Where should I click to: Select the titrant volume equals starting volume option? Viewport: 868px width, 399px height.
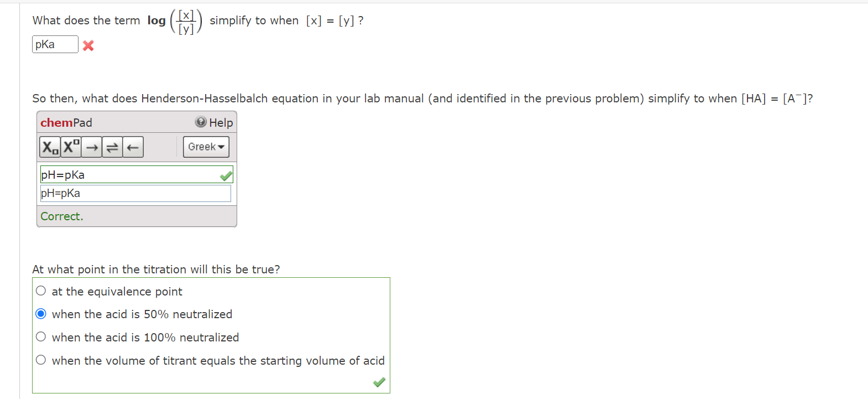[40, 360]
